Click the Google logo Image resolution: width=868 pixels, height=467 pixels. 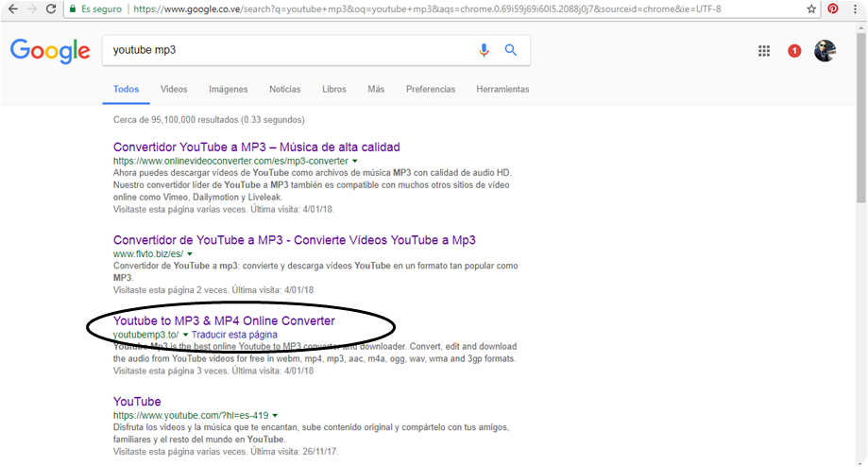pos(50,50)
